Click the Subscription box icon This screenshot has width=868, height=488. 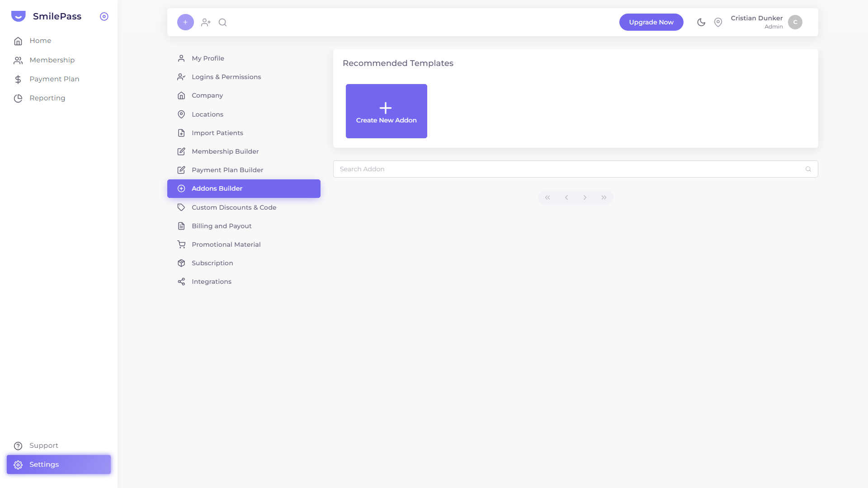tap(181, 263)
